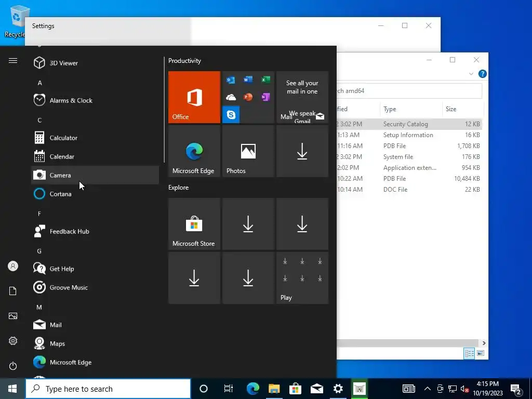Switch Explorer to large icons view button
532x399 pixels.
pyautogui.click(x=481, y=353)
